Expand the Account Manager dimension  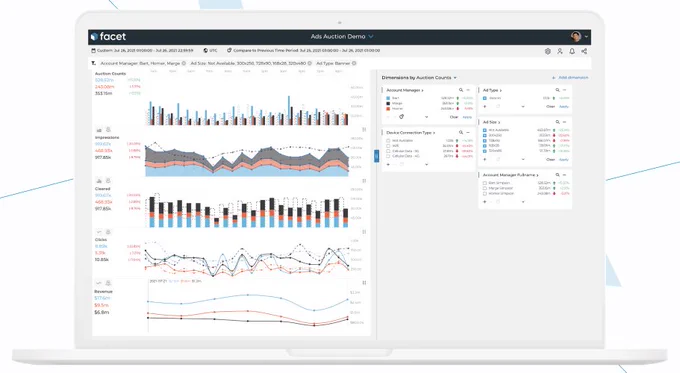pos(405,90)
